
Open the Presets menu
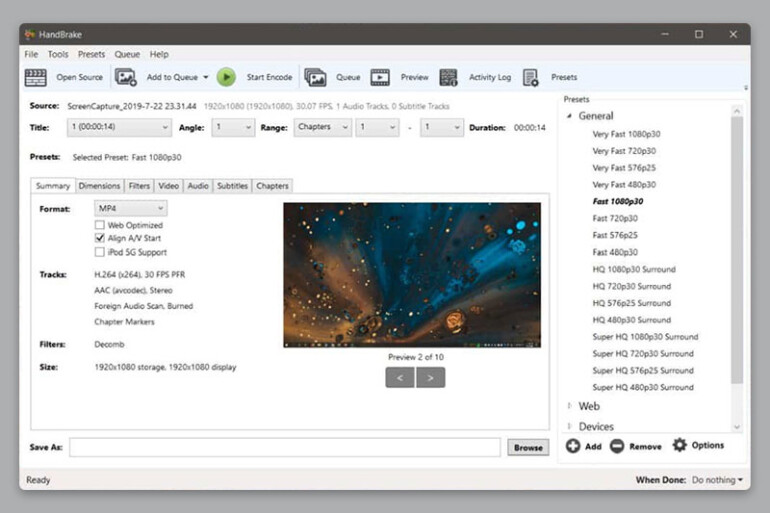pyautogui.click(x=91, y=54)
